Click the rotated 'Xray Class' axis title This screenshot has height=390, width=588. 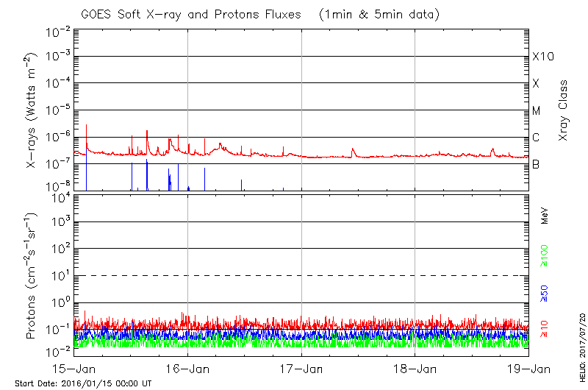[564, 110]
